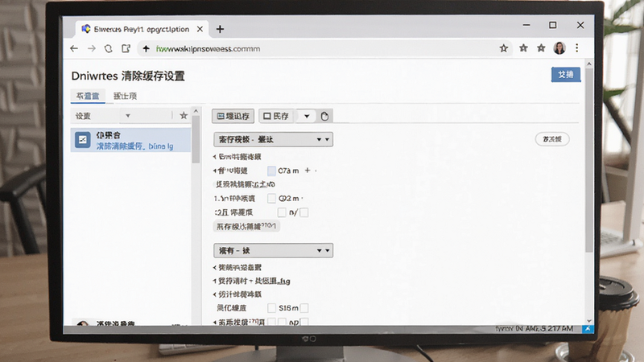Viewport: 644px width, 362px height.
Task: Click the page scrollbar up arrow
Action: click(589, 64)
